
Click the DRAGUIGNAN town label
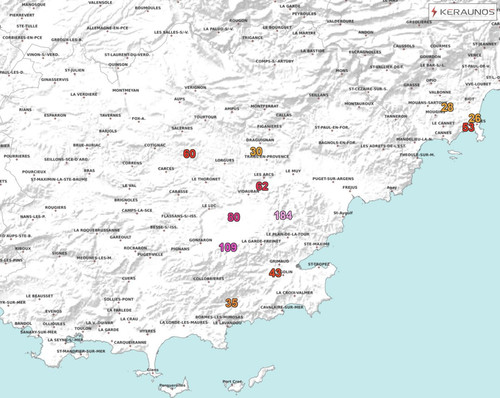(260, 140)
